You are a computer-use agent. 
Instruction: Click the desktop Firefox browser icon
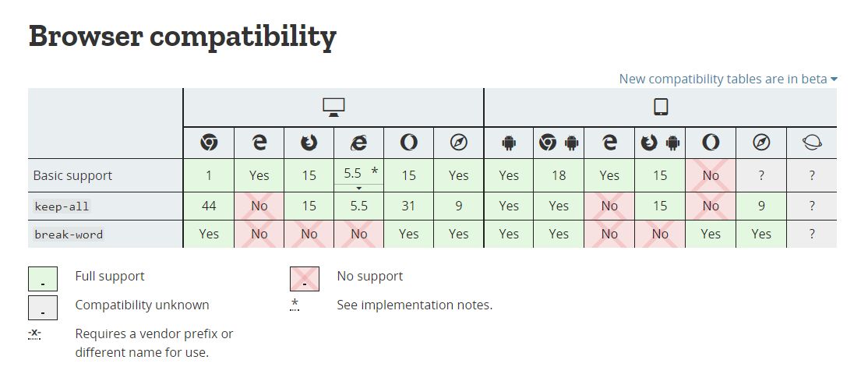309,143
